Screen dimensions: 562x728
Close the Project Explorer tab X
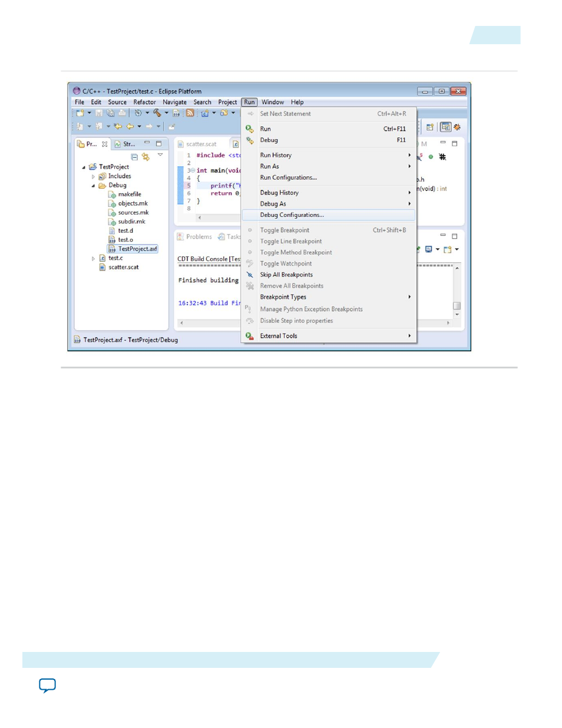pyautogui.click(x=105, y=144)
